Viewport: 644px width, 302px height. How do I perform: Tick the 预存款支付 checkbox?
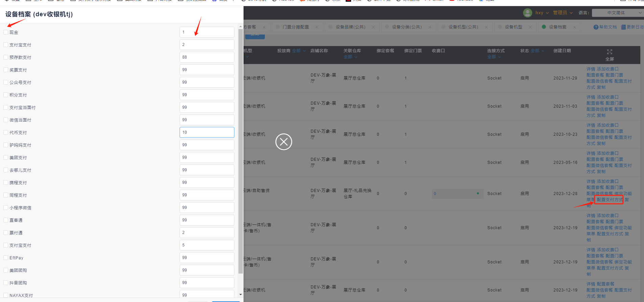tap(6, 57)
